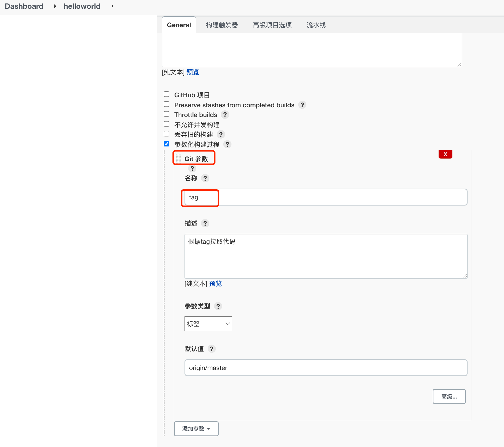Show help for 默认值 field
The width and height of the screenshot is (504, 447).
point(211,349)
